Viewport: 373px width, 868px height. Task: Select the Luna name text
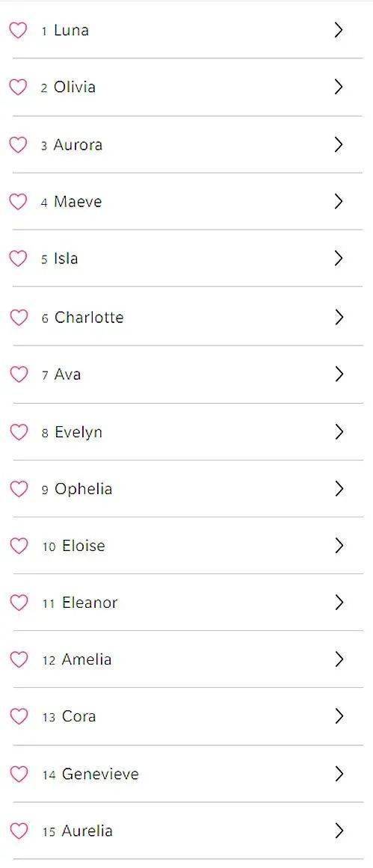point(71,30)
